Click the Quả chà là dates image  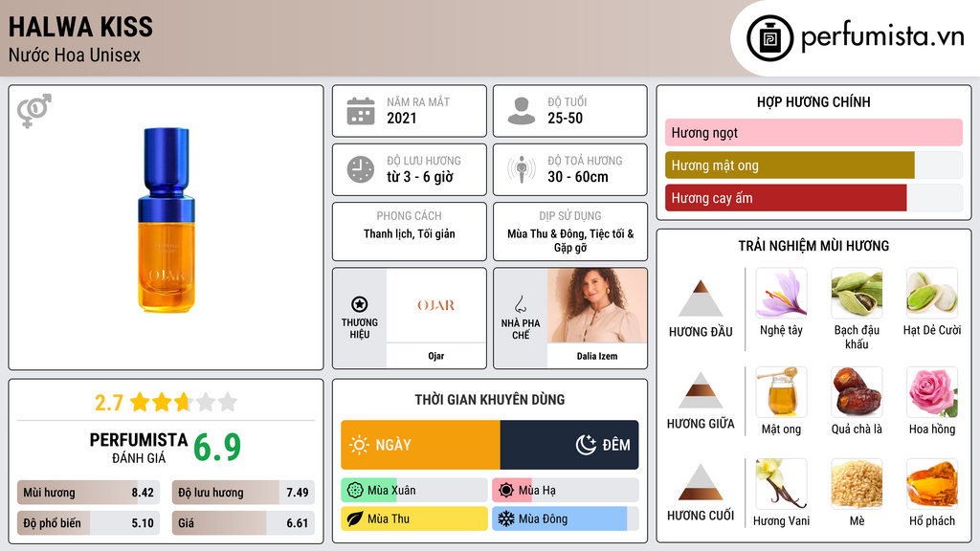(857, 392)
